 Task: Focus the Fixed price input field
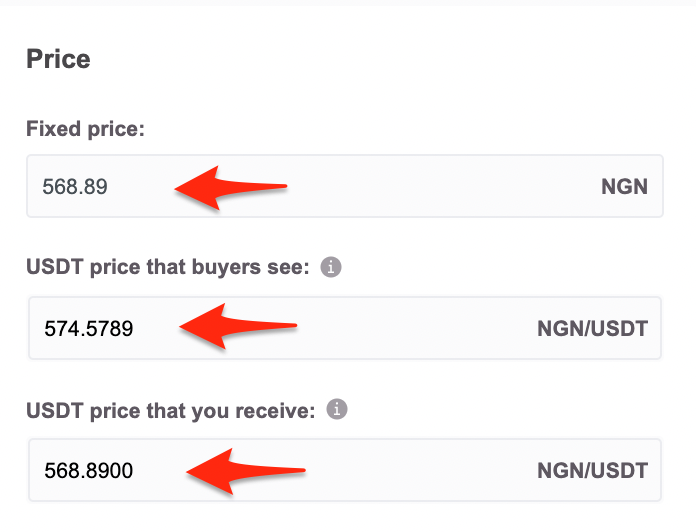point(345,186)
